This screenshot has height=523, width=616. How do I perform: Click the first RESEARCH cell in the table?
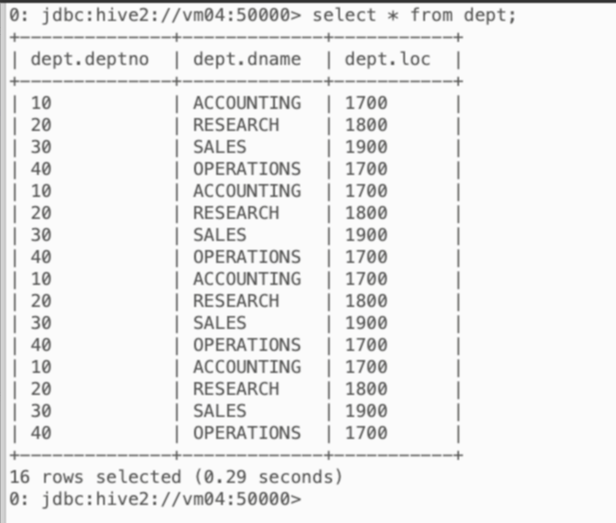[236, 125]
